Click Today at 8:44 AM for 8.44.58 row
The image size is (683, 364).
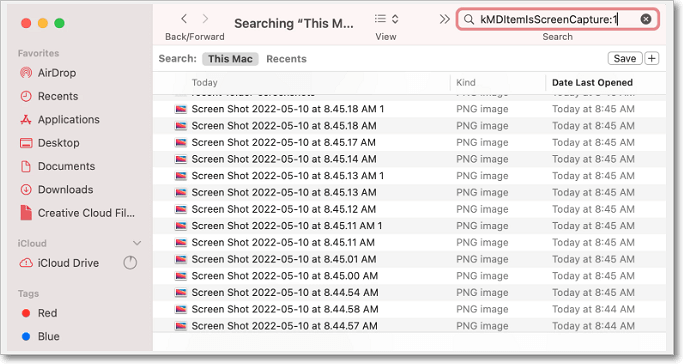[x=593, y=309]
